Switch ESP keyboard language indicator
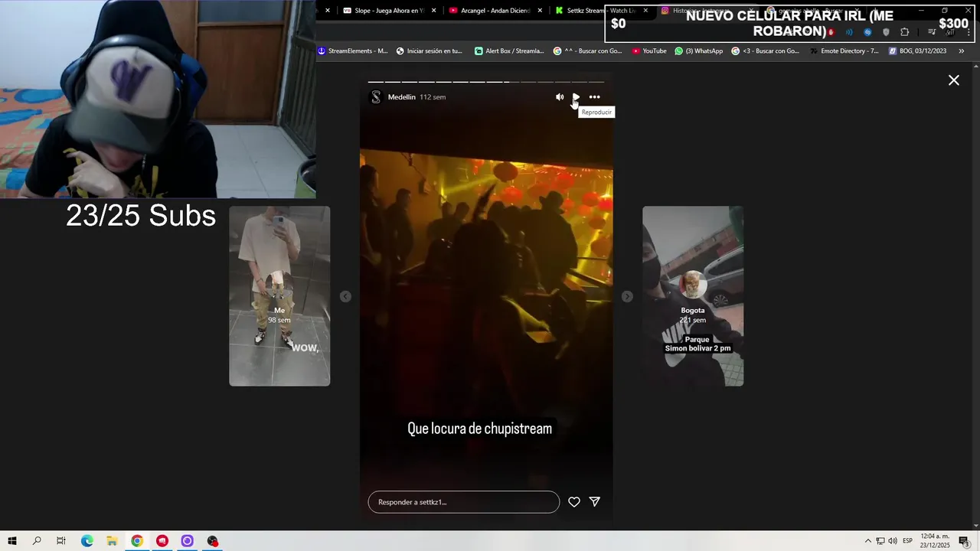The height and width of the screenshot is (551, 980). coord(908,541)
